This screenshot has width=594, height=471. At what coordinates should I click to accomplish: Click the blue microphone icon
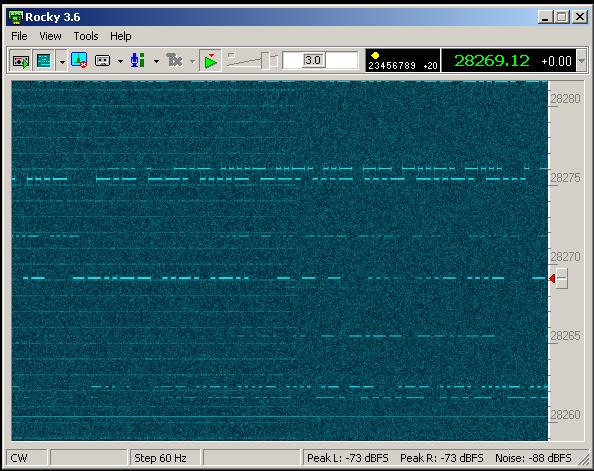point(138,60)
